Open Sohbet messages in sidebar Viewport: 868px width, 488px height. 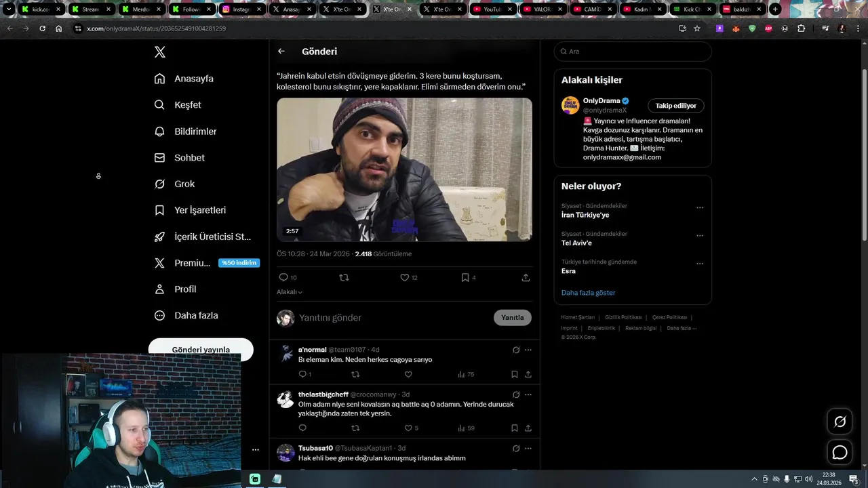coord(180,158)
